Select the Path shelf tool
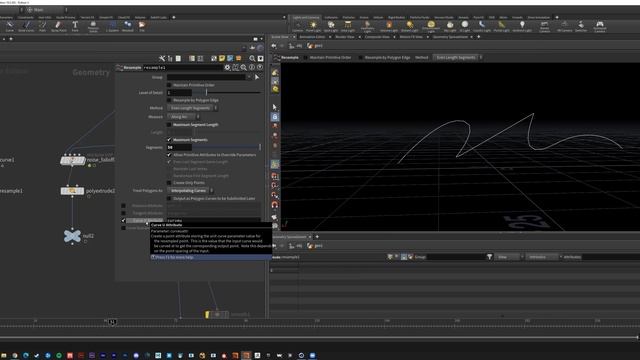This screenshot has height=360, width=640. 42,27
